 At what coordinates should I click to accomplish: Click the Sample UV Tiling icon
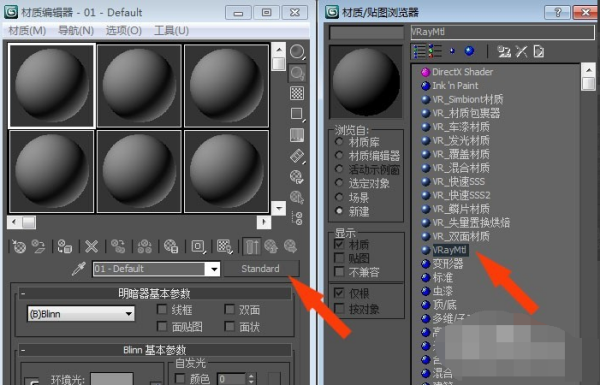(x=297, y=114)
